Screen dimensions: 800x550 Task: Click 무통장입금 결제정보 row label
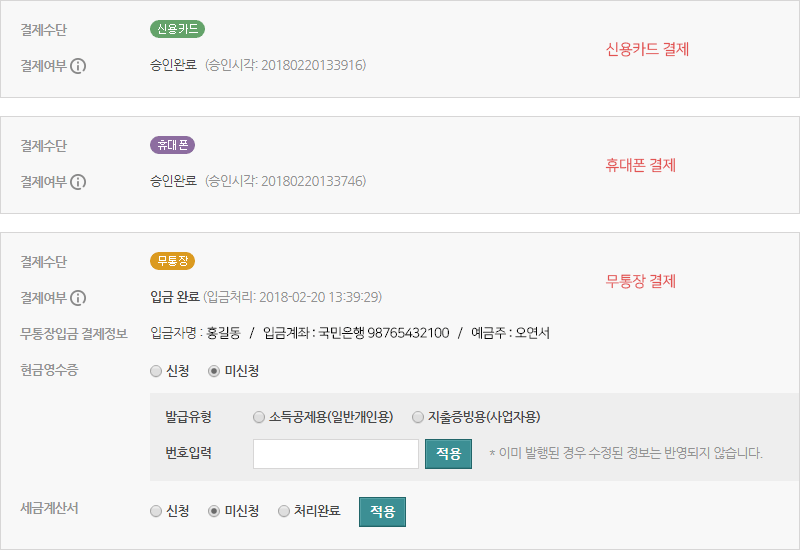(74, 334)
